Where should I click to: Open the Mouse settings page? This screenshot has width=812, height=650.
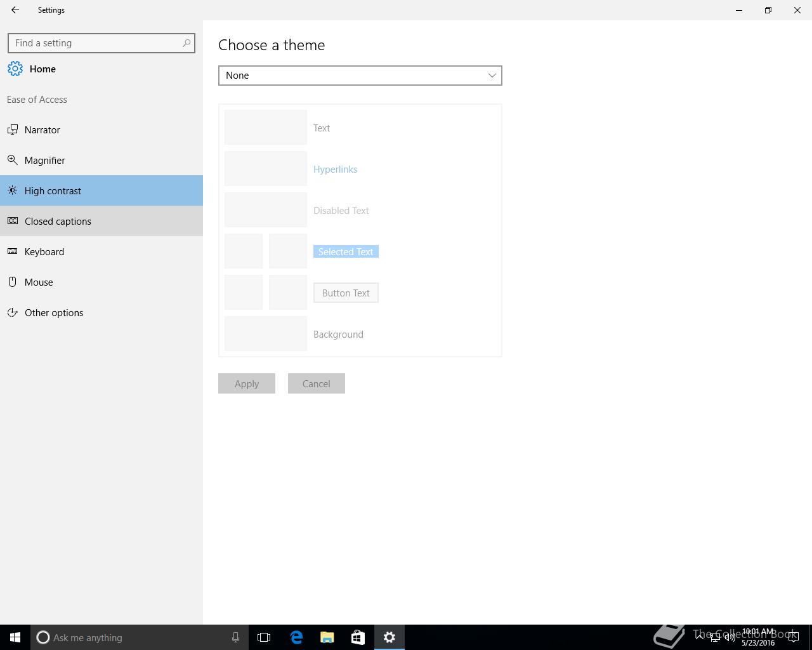101,282
